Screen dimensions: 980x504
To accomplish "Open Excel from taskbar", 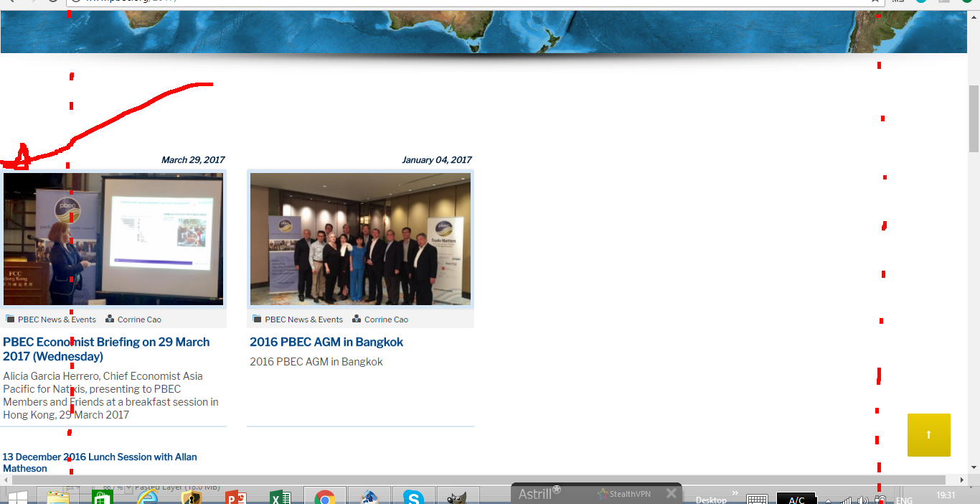I will [x=280, y=497].
